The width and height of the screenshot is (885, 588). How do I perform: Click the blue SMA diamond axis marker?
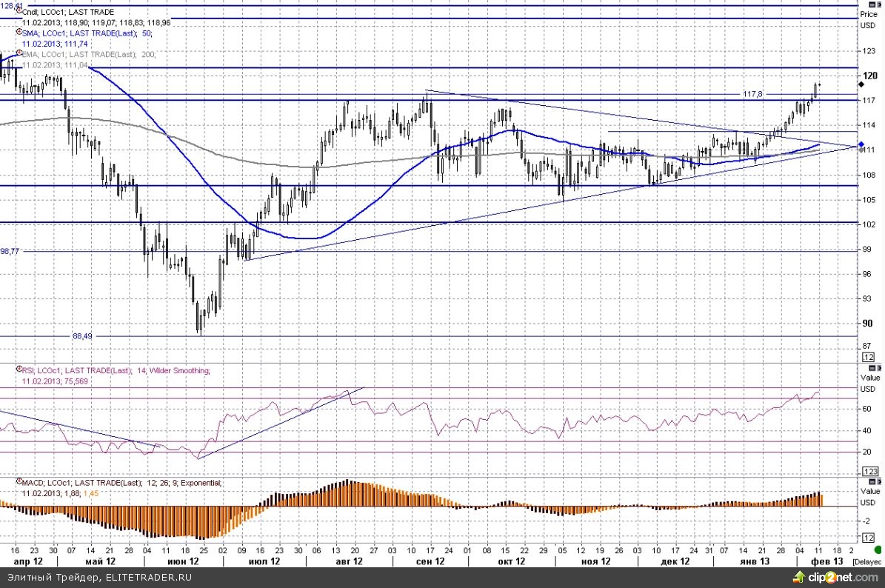(x=861, y=144)
